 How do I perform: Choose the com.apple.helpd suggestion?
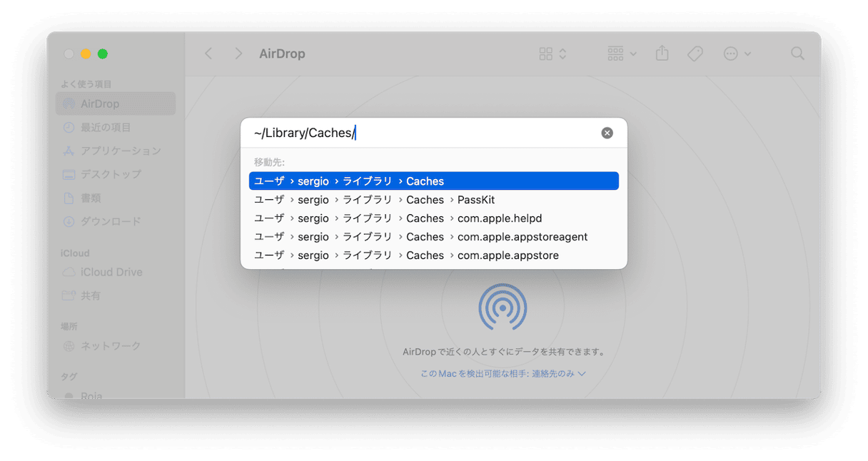coord(434,218)
